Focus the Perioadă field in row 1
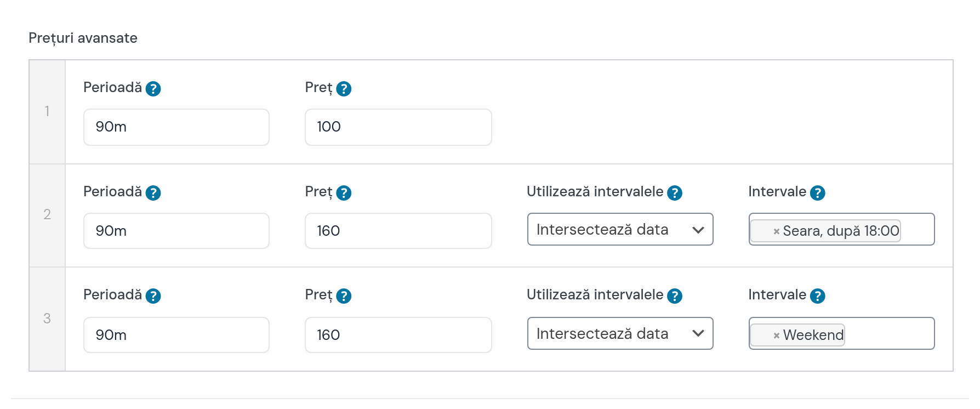 176,127
